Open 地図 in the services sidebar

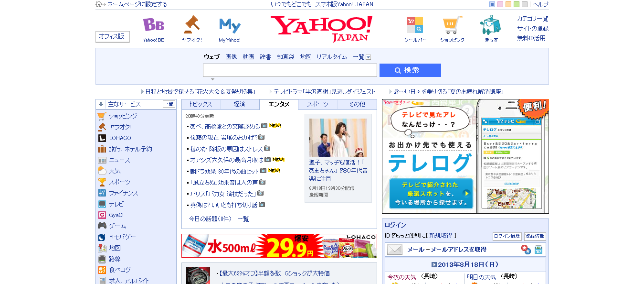(x=115, y=248)
